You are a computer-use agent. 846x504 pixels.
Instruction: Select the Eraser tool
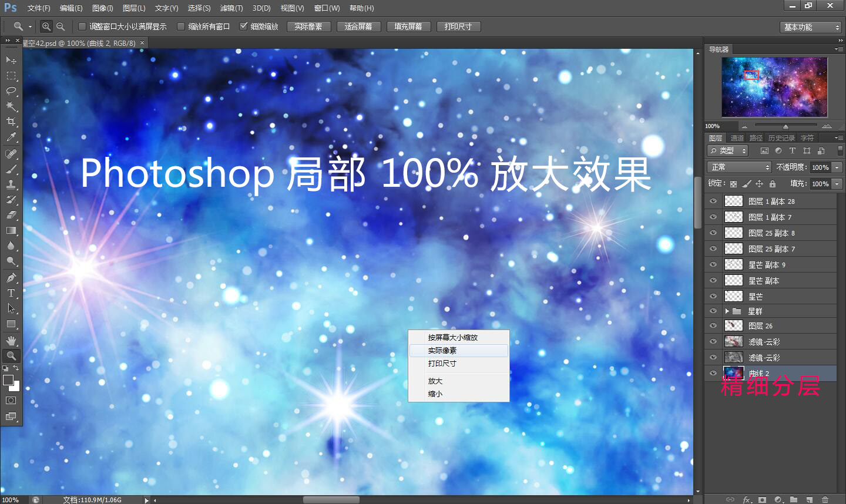tap(11, 215)
